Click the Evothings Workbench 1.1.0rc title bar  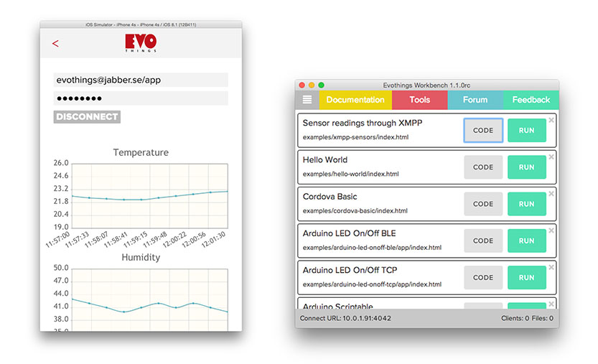tap(426, 85)
